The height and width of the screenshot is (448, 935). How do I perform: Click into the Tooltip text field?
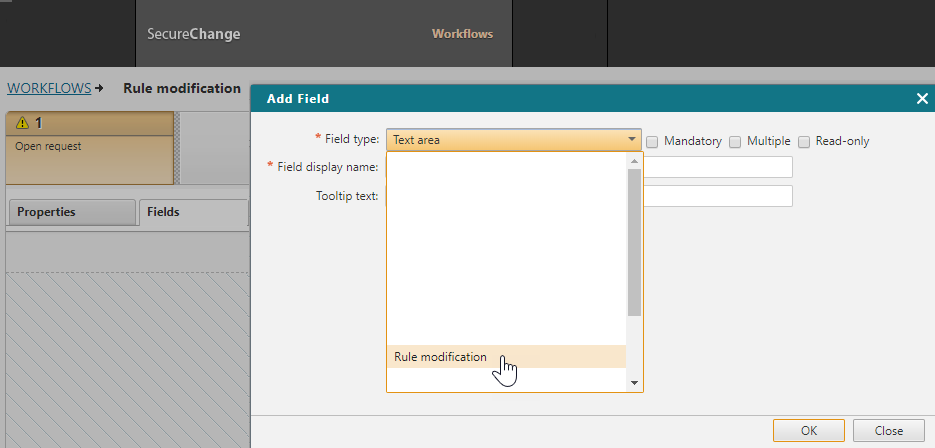pyautogui.click(x=717, y=196)
